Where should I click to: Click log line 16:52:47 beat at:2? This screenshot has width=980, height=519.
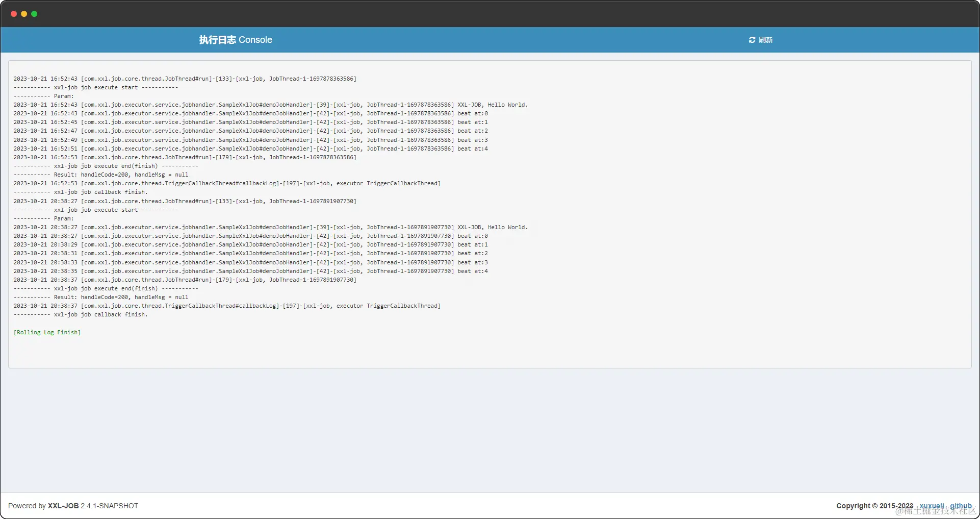(x=250, y=131)
